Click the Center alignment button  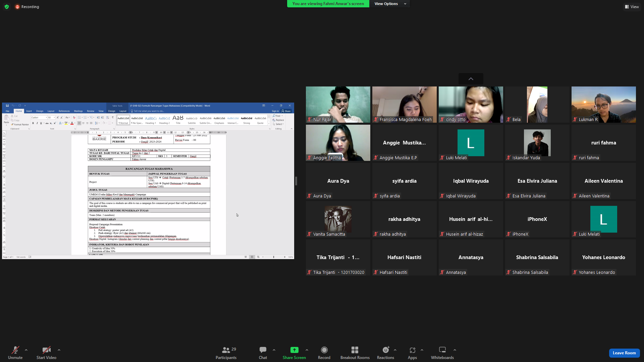click(83, 123)
